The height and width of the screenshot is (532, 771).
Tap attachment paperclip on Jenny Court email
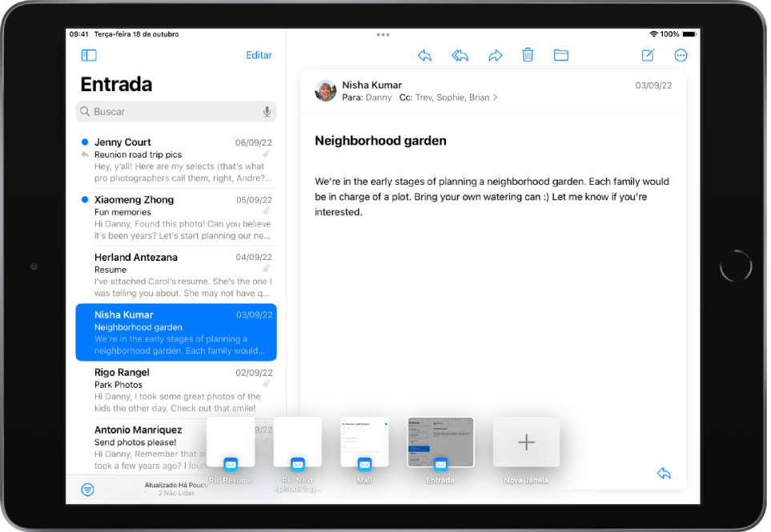[266, 154]
